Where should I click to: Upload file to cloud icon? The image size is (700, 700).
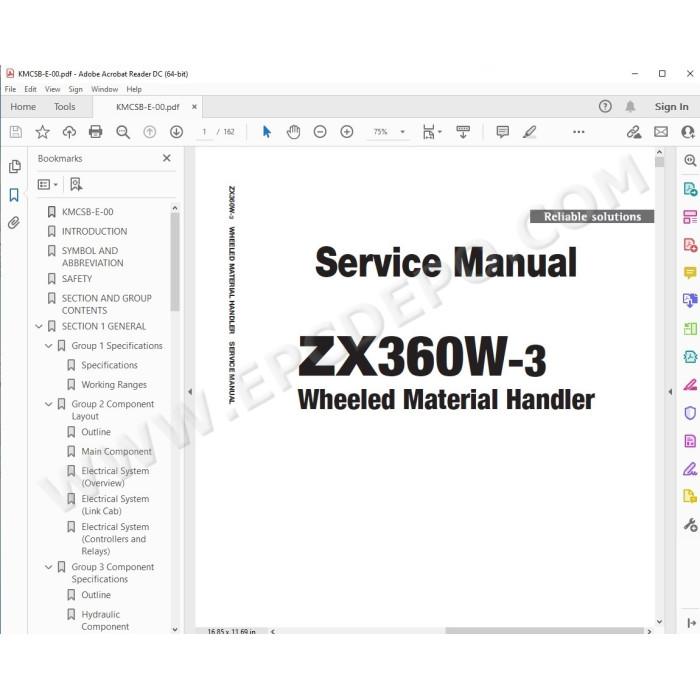69,132
